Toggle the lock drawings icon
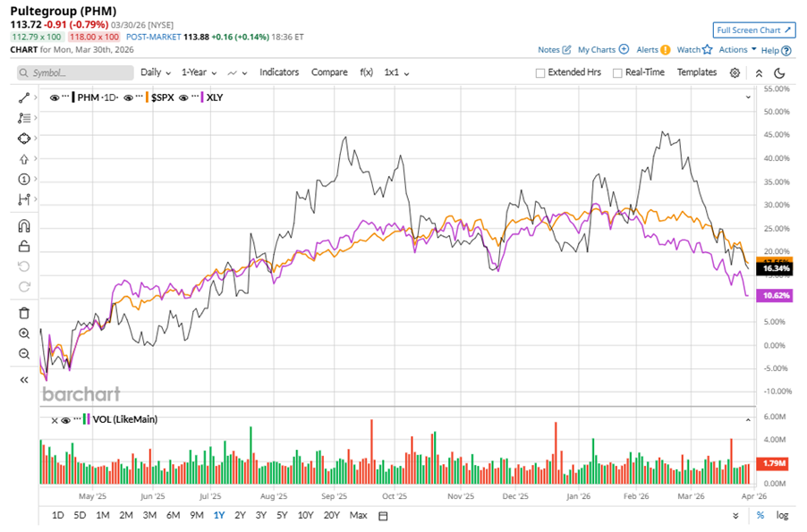The image size is (807, 532). [x=23, y=247]
